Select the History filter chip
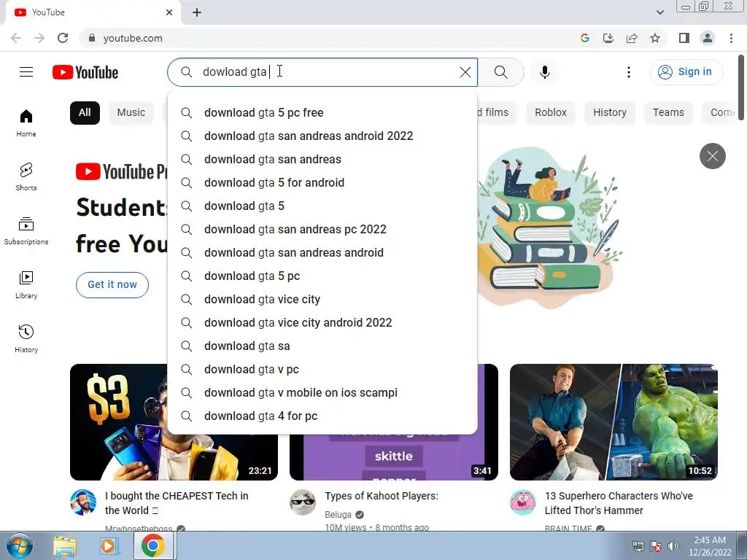747x560 pixels. 609,113
